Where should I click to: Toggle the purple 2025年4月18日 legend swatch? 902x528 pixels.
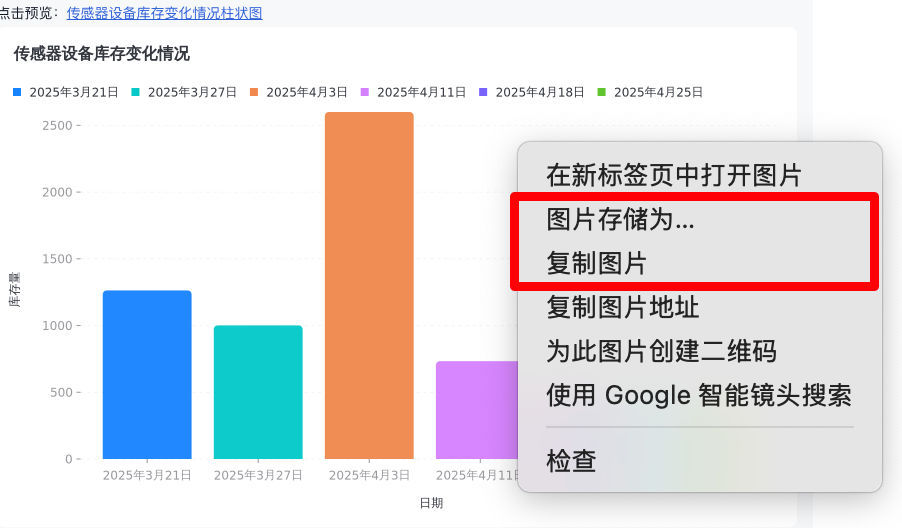coord(483,92)
